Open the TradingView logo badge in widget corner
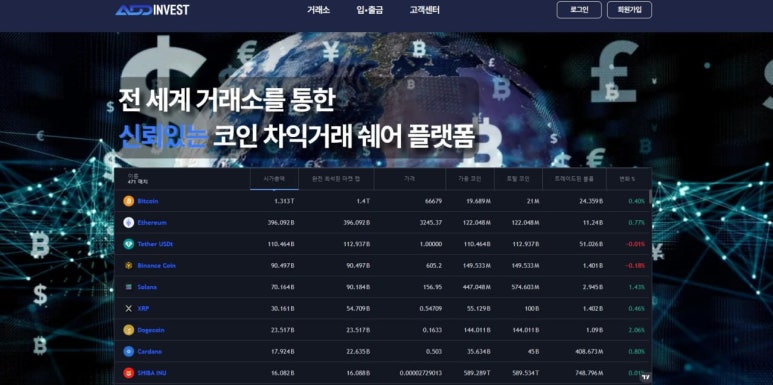 click(x=646, y=377)
